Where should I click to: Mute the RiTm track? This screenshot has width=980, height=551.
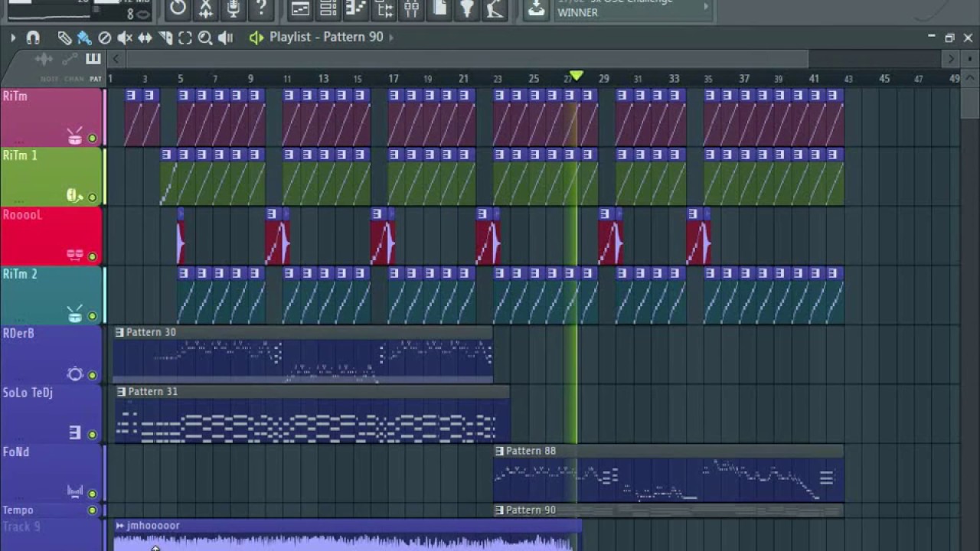pos(93,139)
